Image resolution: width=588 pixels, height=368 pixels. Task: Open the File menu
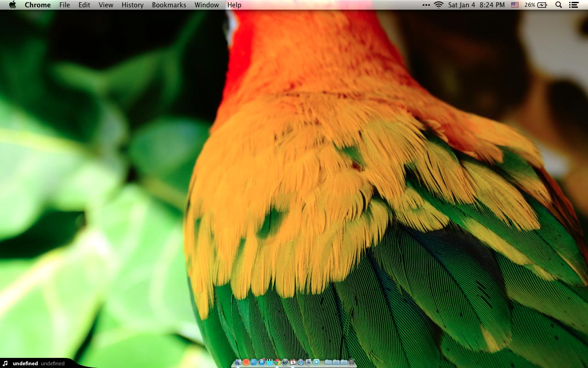click(65, 5)
